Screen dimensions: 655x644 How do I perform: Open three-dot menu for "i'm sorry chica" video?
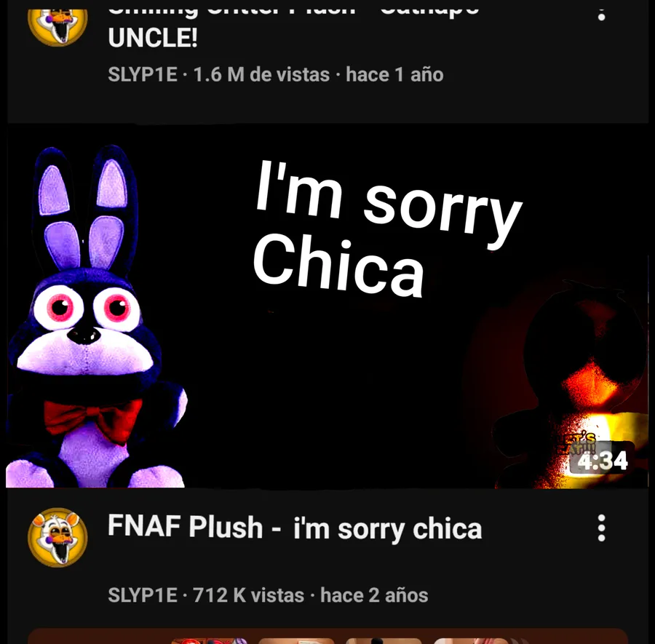(601, 528)
